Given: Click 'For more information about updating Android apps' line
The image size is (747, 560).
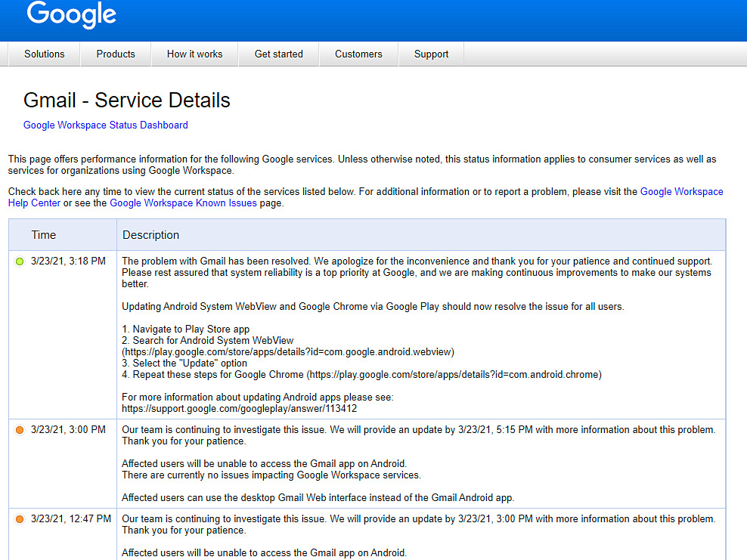Looking at the screenshot, I should [258, 398].
